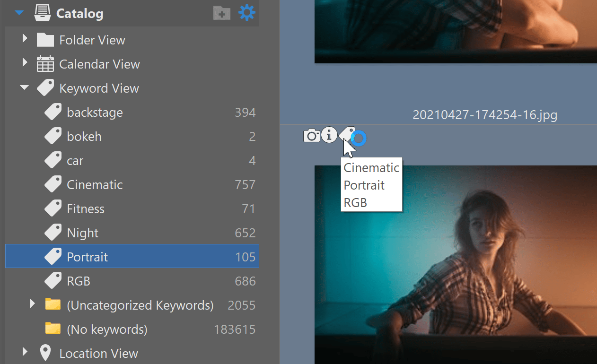The width and height of the screenshot is (597, 364).
Task: Open the (Uncategorized Keywords) item
Action: pyautogui.click(x=140, y=305)
